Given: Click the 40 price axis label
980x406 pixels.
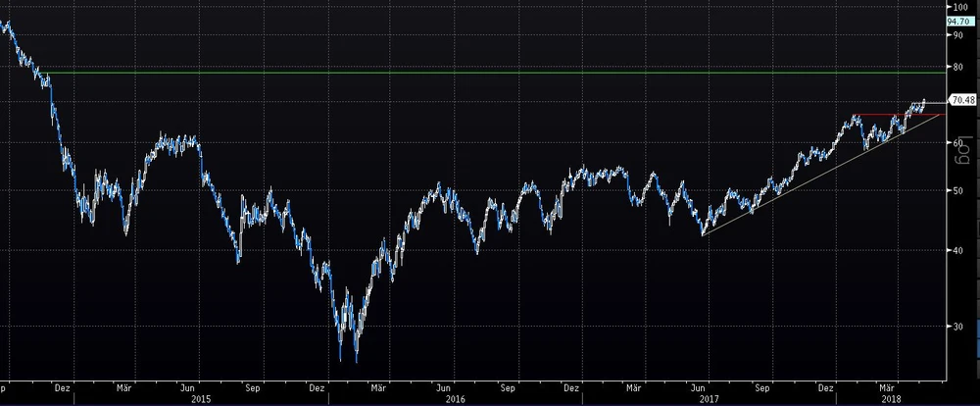Looking at the screenshot, I should 958,251.
